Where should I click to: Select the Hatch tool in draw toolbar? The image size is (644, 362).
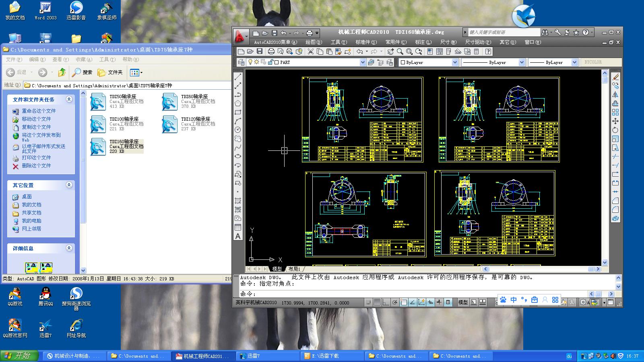point(238,201)
